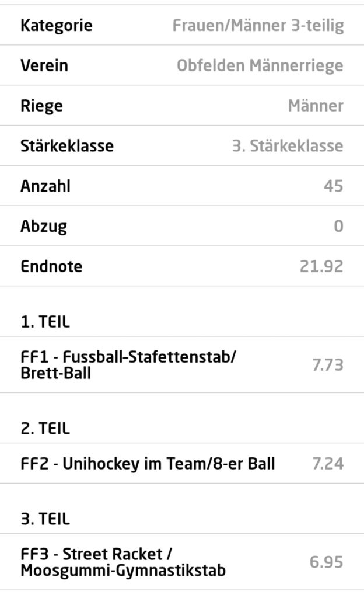Select the Anzahl value 45

pos(334,186)
